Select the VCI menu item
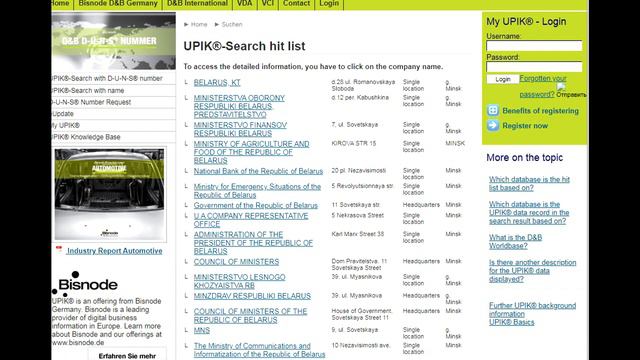This screenshot has height=360, width=640. coord(268,3)
